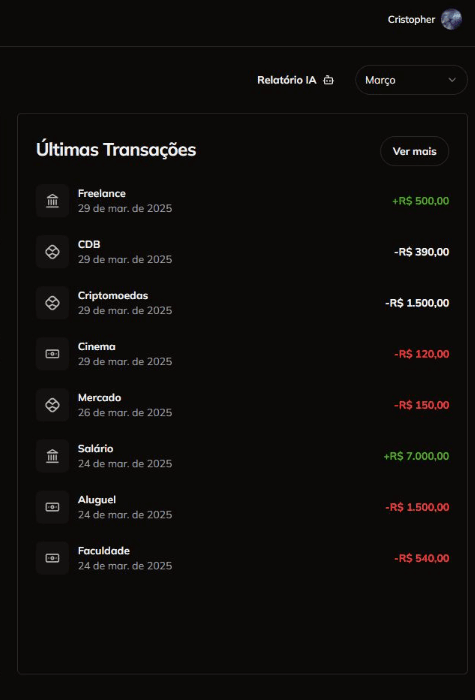Select the Freelance transaction title
This screenshot has height=700, width=475.
click(x=102, y=194)
